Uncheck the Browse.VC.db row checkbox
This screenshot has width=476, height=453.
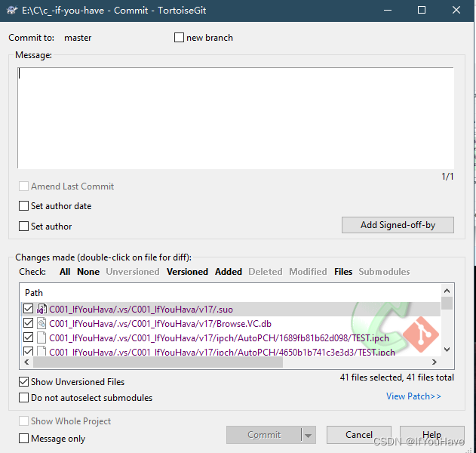click(28, 323)
